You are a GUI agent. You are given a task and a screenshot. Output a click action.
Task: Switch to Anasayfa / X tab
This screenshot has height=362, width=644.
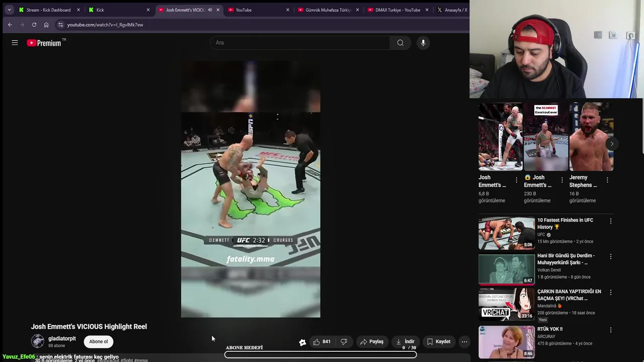point(452,10)
